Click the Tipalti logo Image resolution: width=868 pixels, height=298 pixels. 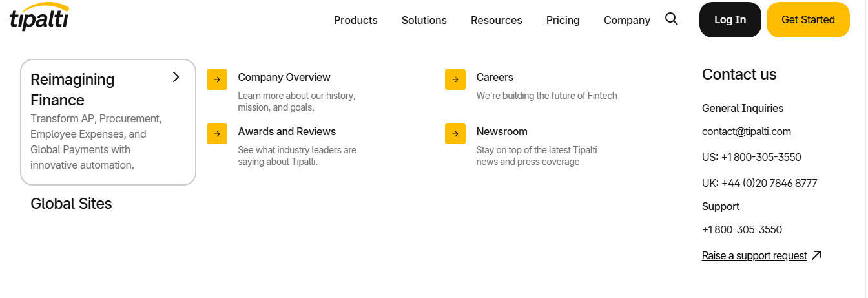click(39, 17)
